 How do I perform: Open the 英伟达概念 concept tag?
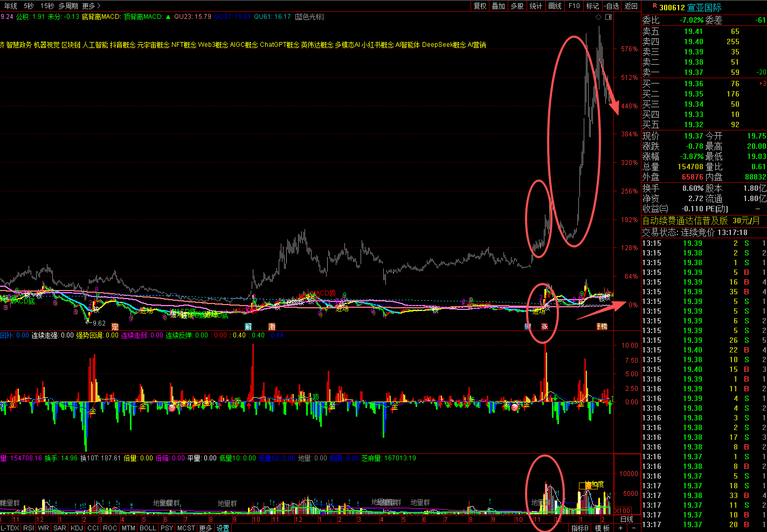coord(317,45)
